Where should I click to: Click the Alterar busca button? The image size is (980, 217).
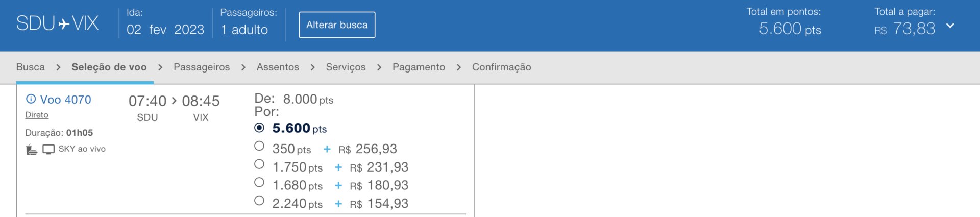337,25
